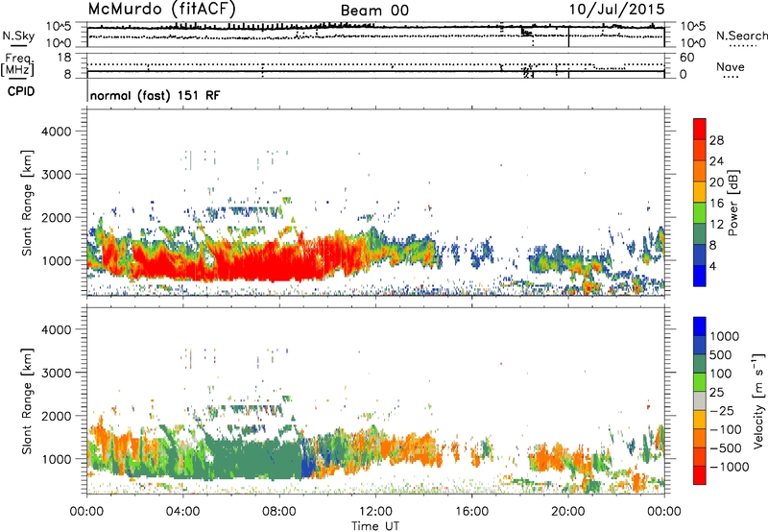768x532 pixels.
Task: Click the 2000 tick on velocity panel axis
Action: pyautogui.click(x=56, y=416)
